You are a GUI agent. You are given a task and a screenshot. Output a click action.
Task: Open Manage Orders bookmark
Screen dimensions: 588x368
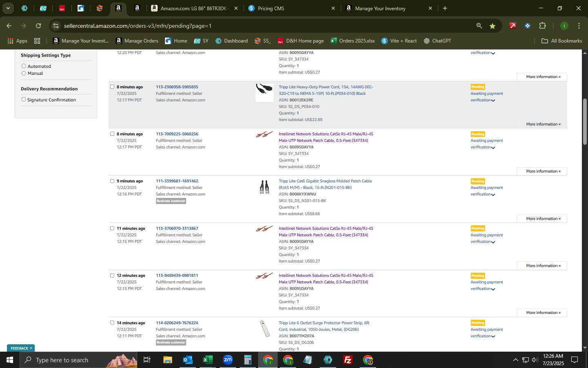(137, 41)
